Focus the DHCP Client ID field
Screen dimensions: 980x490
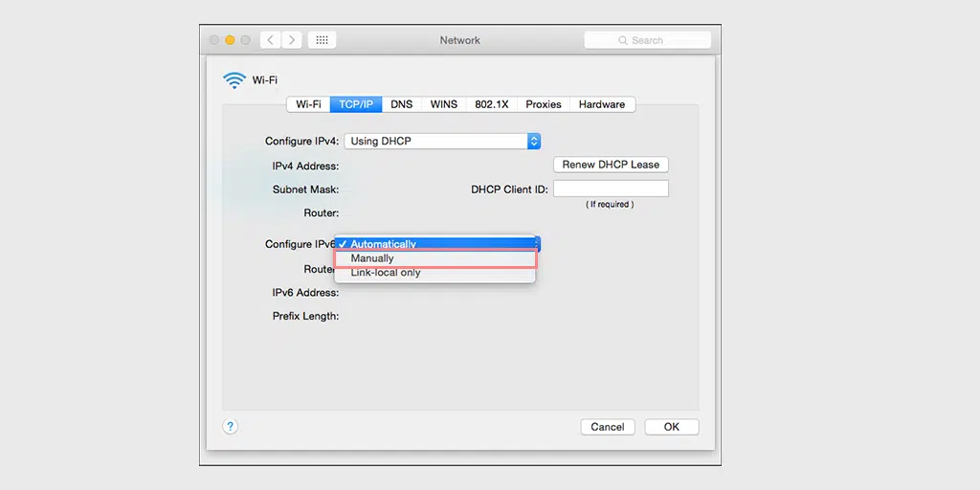[611, 189]
